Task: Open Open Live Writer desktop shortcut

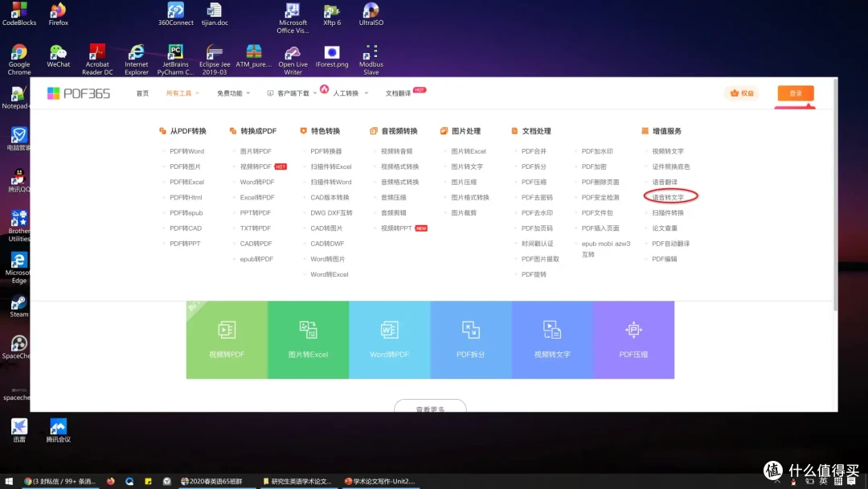Action: [293, 60]
